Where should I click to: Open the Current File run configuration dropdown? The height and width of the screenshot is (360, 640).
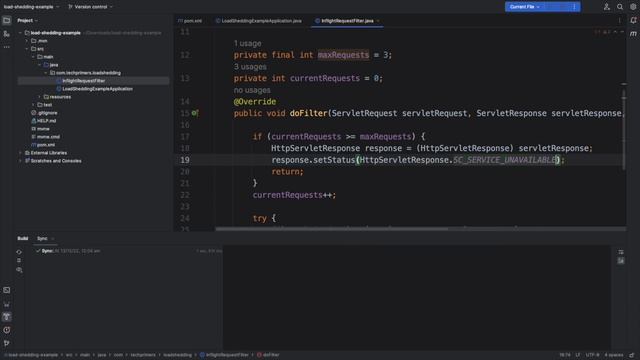[x=524, y=7]
